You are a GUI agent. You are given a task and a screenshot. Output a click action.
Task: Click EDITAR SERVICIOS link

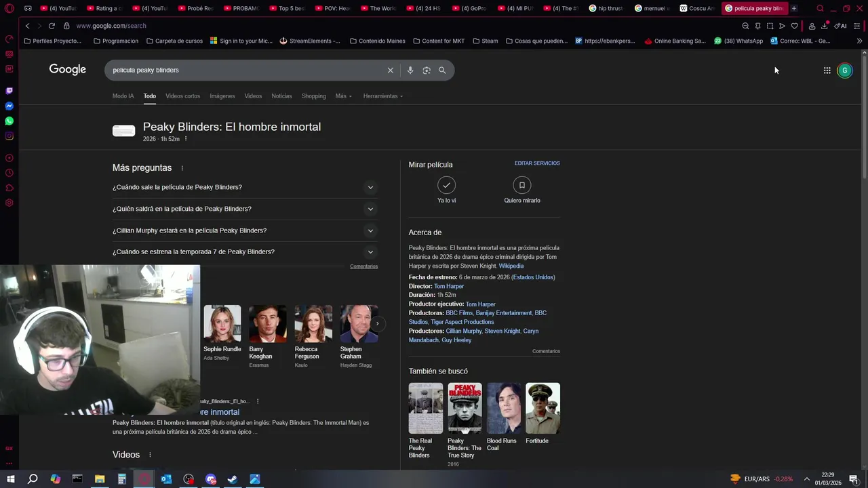[537, 163]
